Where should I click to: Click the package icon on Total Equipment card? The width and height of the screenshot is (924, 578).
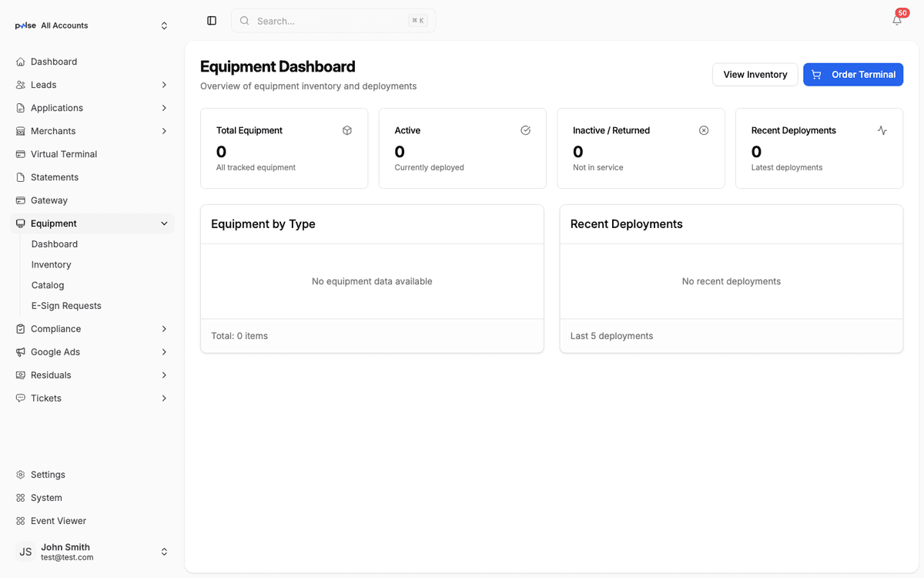[x=346, y=130]
